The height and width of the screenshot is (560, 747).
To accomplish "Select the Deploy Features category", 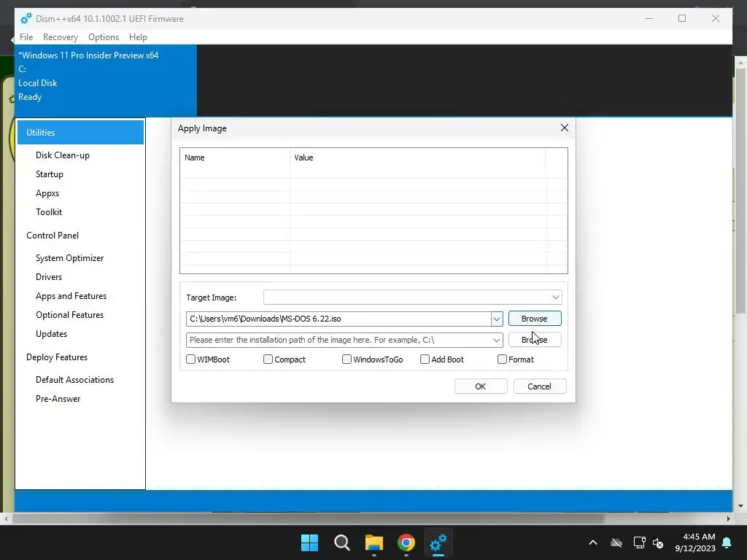I will (x=57, y=357).
